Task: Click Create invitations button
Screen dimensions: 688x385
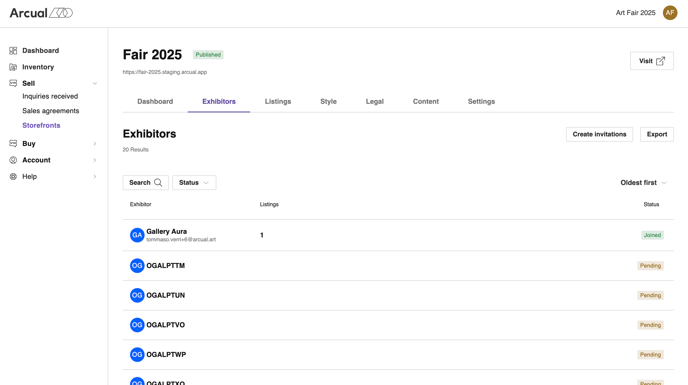Action: [599, 134]
